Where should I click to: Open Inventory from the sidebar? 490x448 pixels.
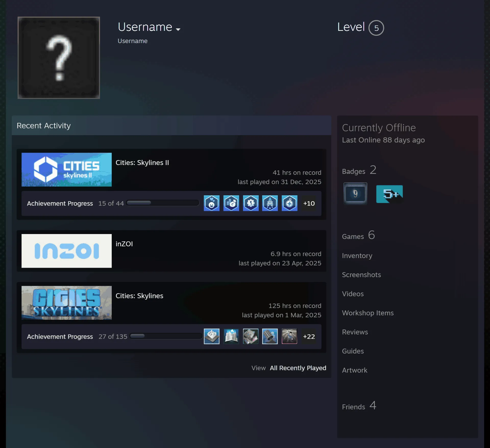point(357,255)
